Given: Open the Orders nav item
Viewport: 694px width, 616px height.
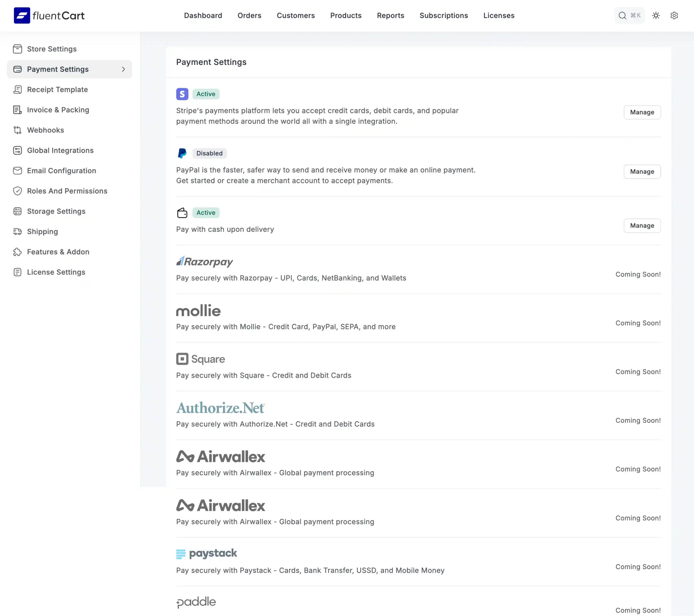Looking at the screenshot, I should tap(249, 15).
